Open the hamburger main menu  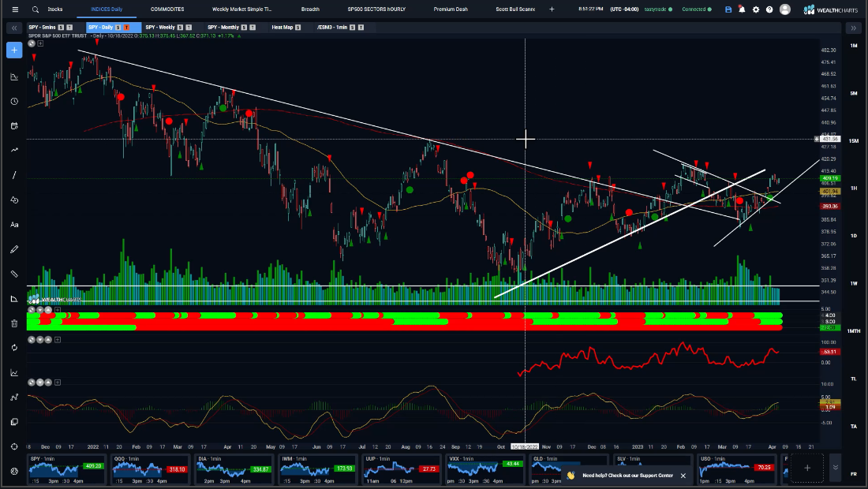(x=15, y=9)
